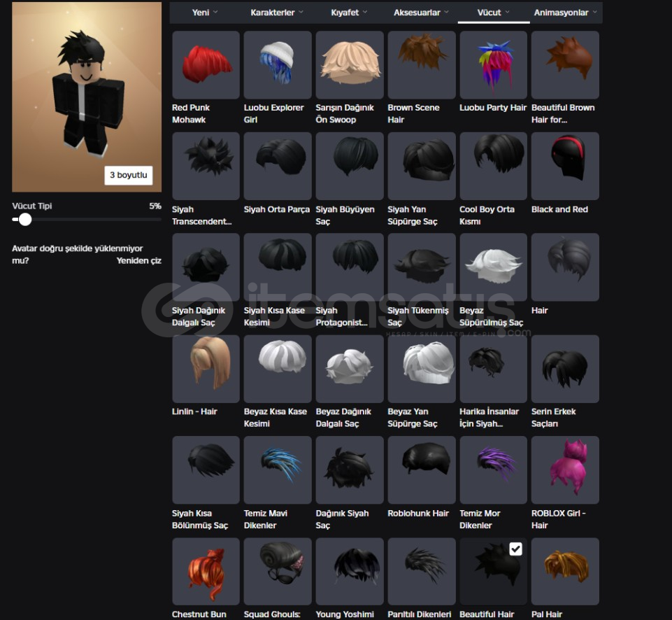The image size is (672, 620).
Task: Expand the Vücut dropdown chevron
Action: tap(508, 12)
